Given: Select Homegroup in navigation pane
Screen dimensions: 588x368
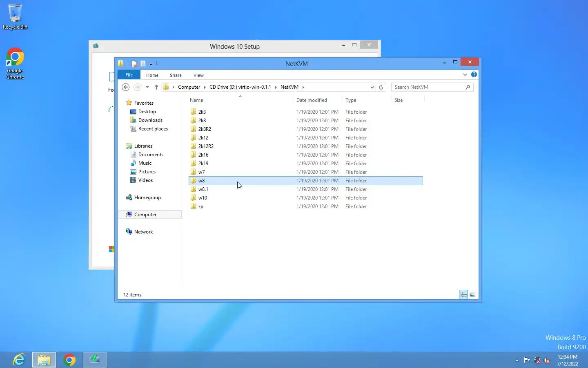Looking at the screenshot, I should (147, 197).
